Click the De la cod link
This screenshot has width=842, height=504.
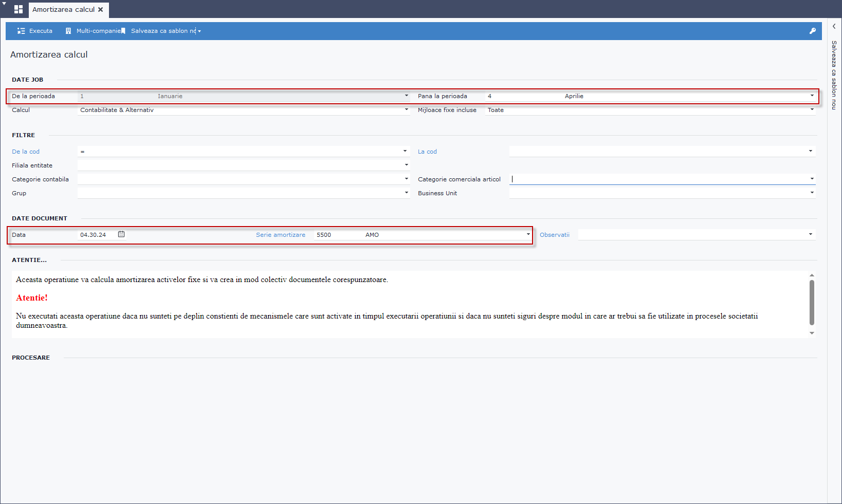pos(26,152)
